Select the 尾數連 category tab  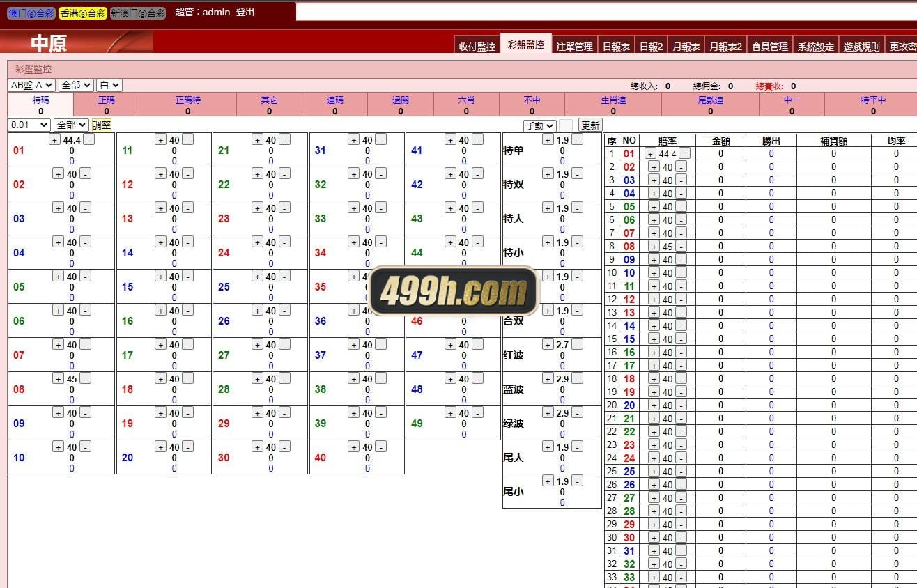tap(710, 105)
